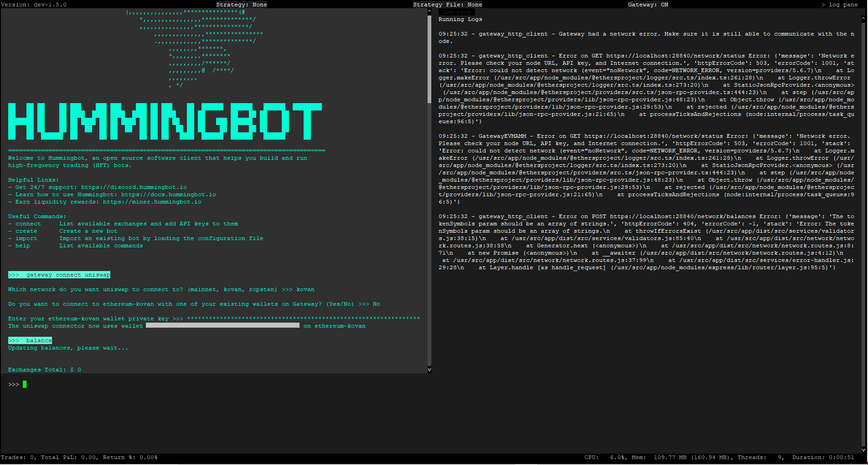The height and width of the screenshot is (465, 868).
Task: Click the down arrow of main output scrollbar
Action: click(429, 370)
